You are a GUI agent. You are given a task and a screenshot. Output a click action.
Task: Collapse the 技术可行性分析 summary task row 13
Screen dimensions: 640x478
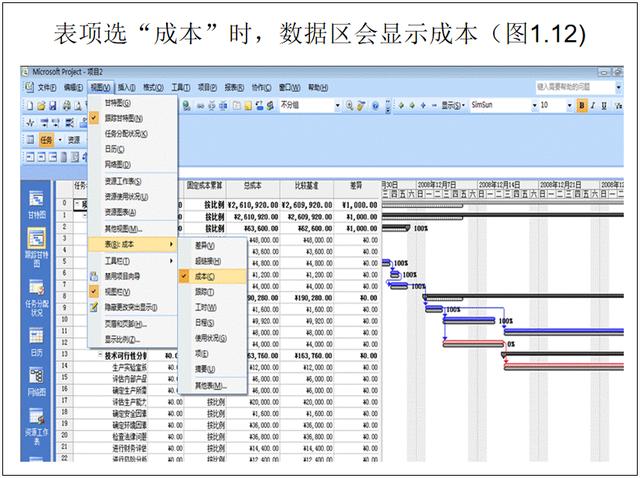[101, 356]
